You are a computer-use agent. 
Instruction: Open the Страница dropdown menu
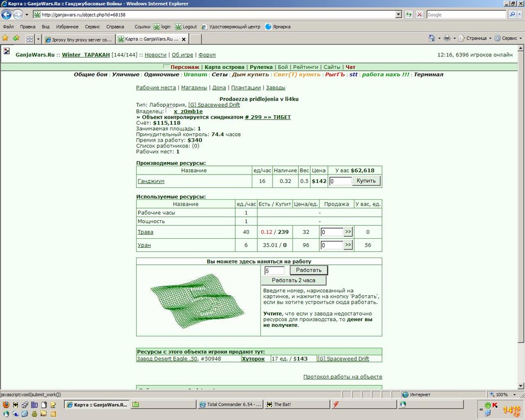[475, 38]
